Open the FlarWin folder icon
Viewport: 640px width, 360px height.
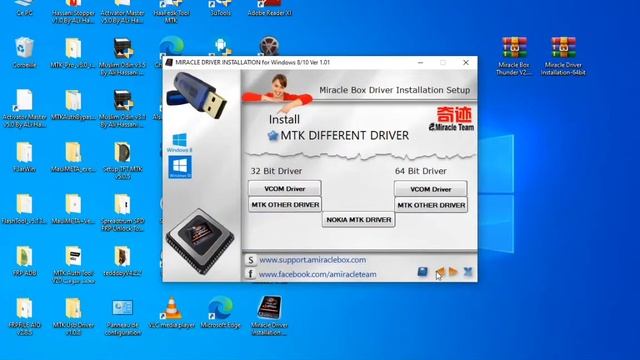24,157
